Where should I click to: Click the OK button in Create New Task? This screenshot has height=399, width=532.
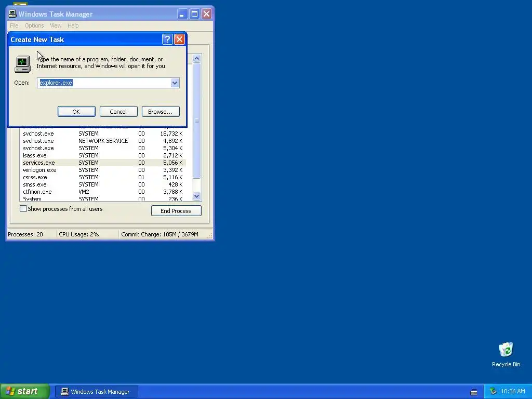click(x=76, y=112)
